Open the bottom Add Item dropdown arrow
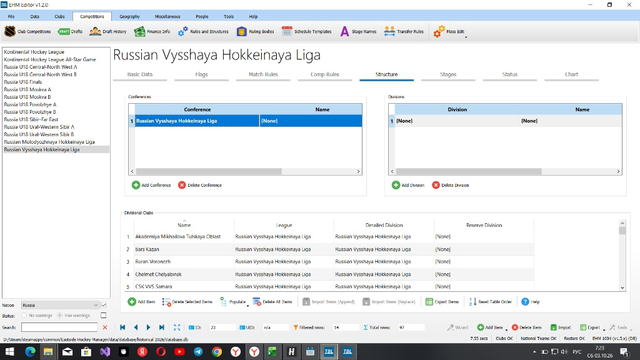The height and width of the screenshot is (360, 640). click(507, 329)
